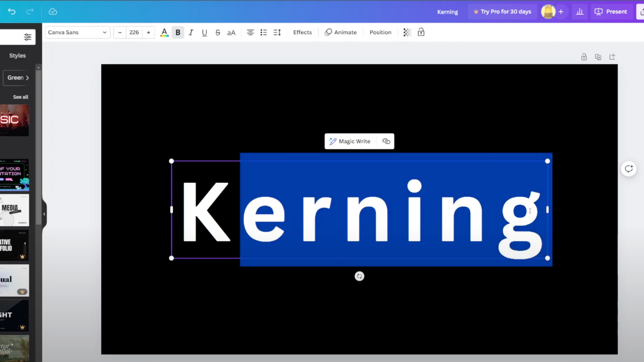The height and width of the screenshot is (362, 644).
Task: Add a comment with the comment bubble icon
Action: tap(629, 169)
